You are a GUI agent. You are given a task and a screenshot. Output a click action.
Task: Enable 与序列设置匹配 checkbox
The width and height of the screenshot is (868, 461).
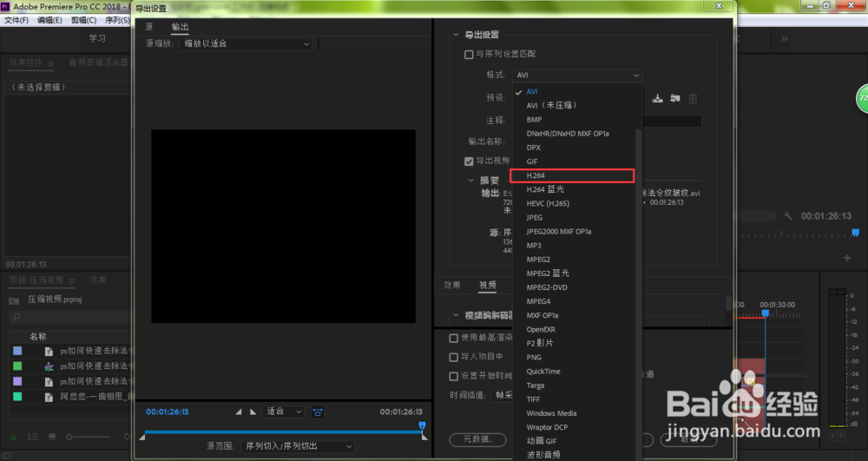coord(469,54)
